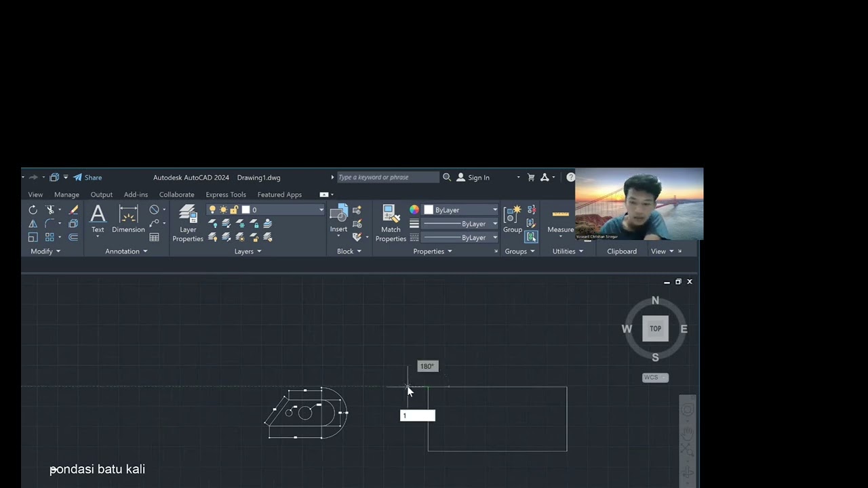Toggle Group Selection on/off highlighted icon
This screenshot has width=868, height=488.
[531, 237]
